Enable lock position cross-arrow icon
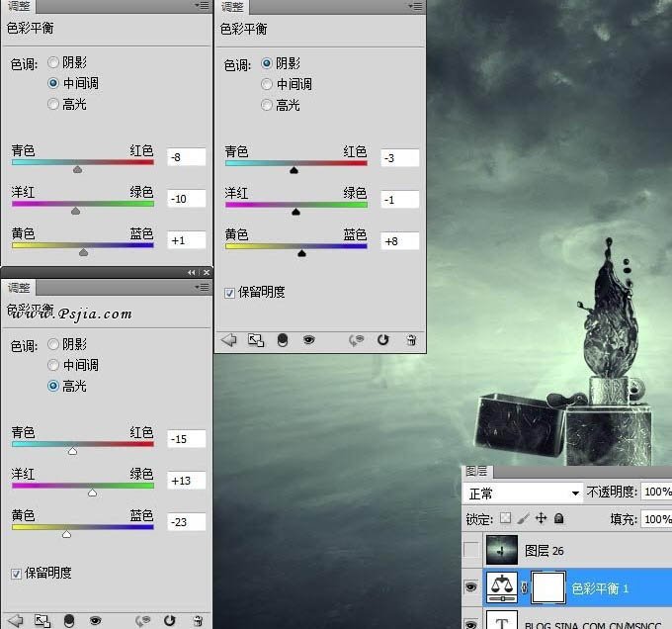672x629 pixels. pos(541,518)
